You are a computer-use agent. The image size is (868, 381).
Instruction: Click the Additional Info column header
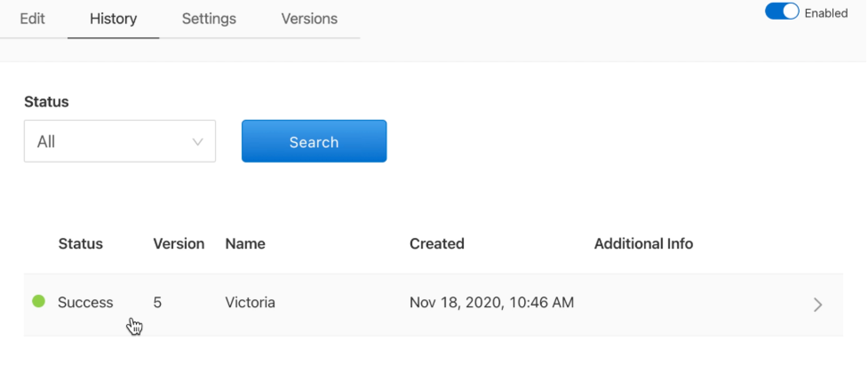[643, 244]
